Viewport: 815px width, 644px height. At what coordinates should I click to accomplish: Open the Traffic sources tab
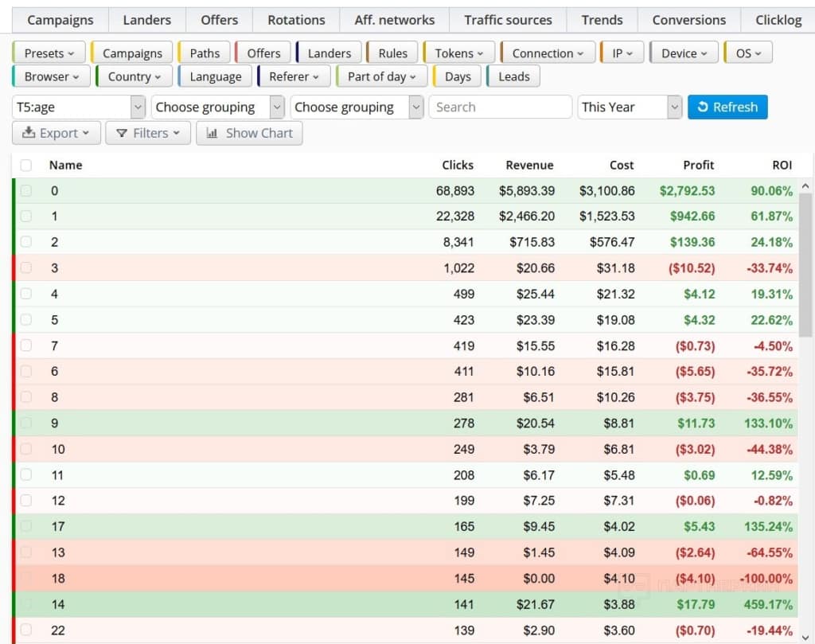[x=508, y=20]
